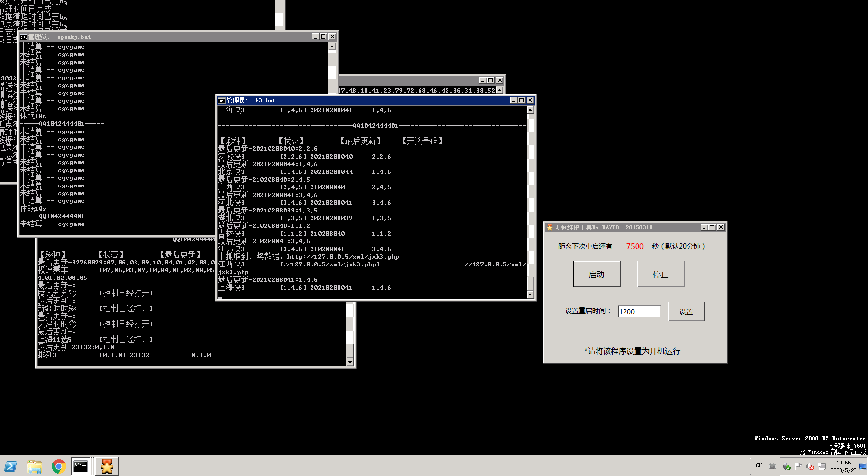
Task: Open the Action Center flag icon
Action: coord(798,466)
